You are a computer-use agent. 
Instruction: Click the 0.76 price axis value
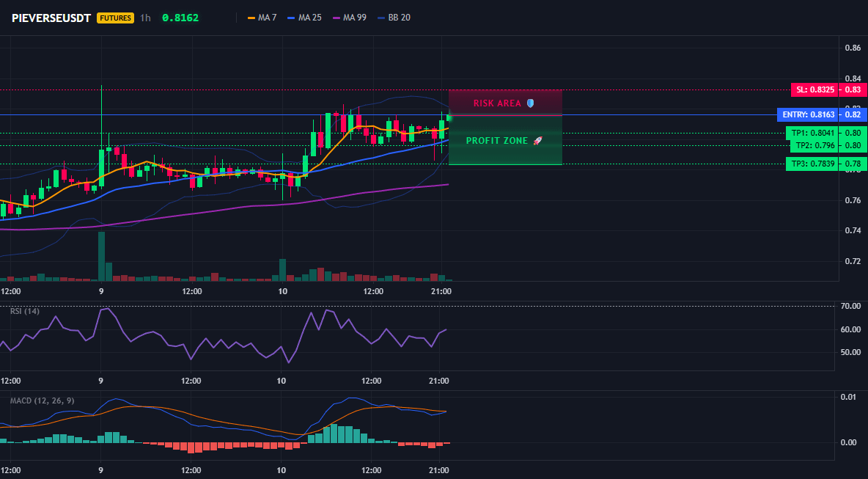click(853, 200)
